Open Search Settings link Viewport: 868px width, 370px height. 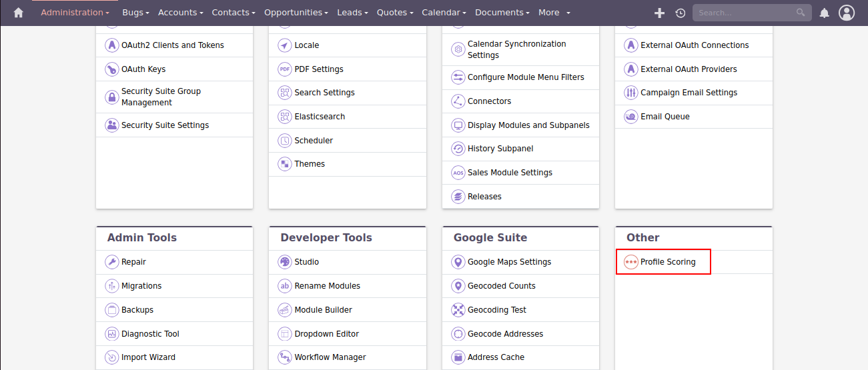(325, 93)
